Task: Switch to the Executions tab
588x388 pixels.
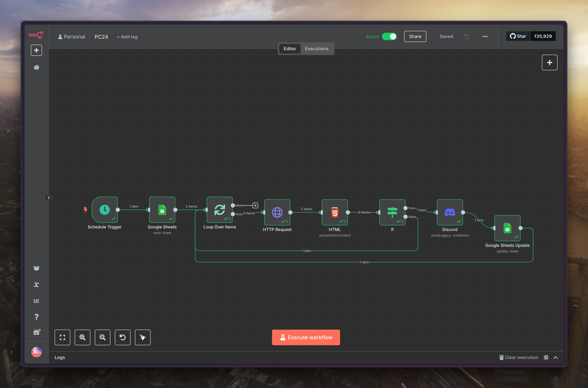Action: [316, 49]
